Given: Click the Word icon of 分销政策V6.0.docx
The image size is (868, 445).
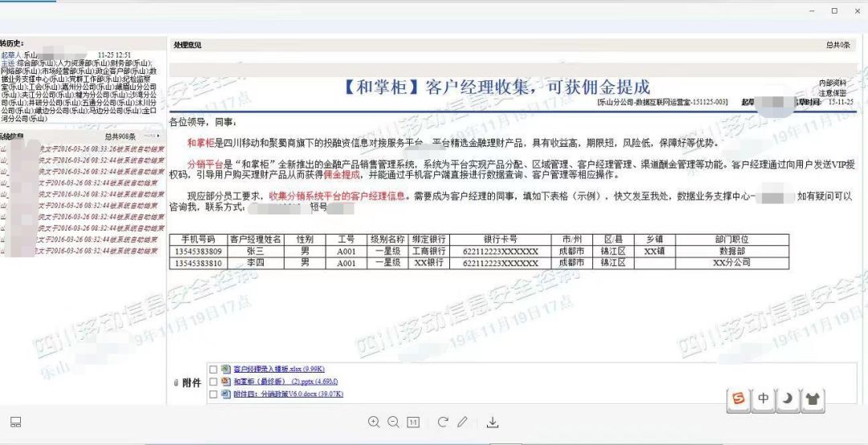Looking at the screenshot, I should 225,394.
